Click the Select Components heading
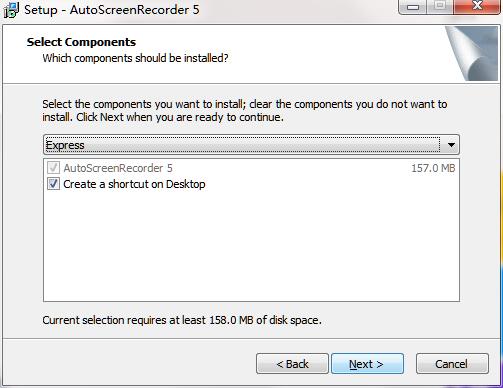The height and width of the screenshot is (388, 503). pos(81,42)
